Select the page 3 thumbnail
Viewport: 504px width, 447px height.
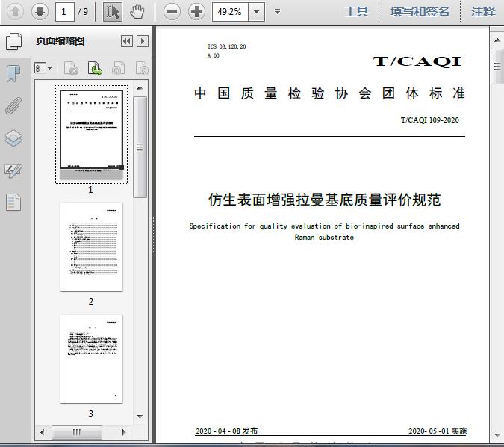coord(91,359)
